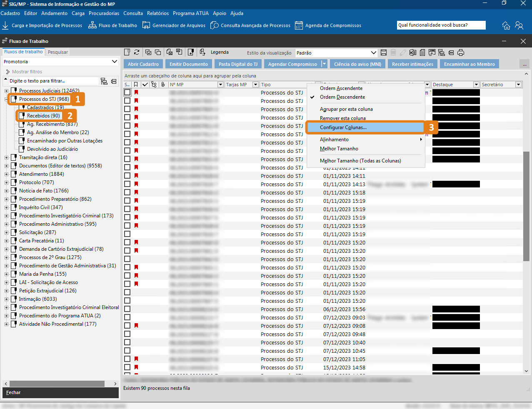Tick checkbox for row 01/11/2023 14:13
The image size is (532, 409).
tap(127, 184)
